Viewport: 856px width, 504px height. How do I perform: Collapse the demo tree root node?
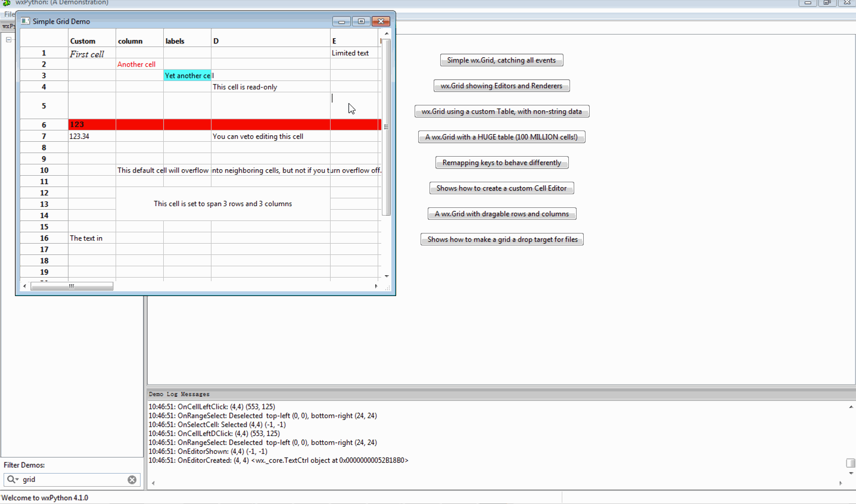tap(8, 39)
